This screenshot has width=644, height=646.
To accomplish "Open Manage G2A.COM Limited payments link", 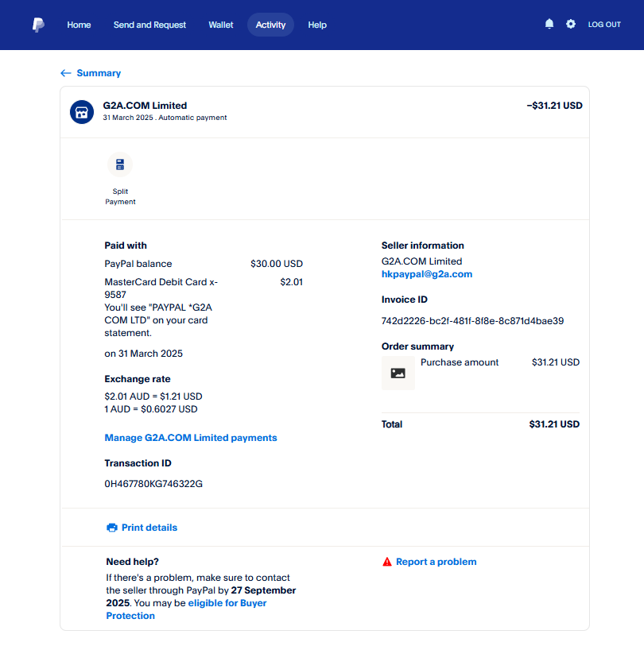I will tap(191, 438).
